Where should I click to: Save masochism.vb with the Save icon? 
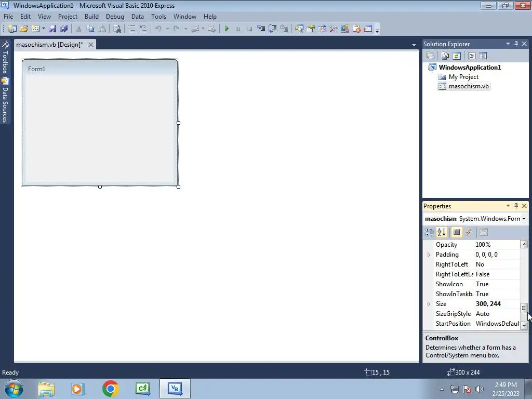click(52, 29)
